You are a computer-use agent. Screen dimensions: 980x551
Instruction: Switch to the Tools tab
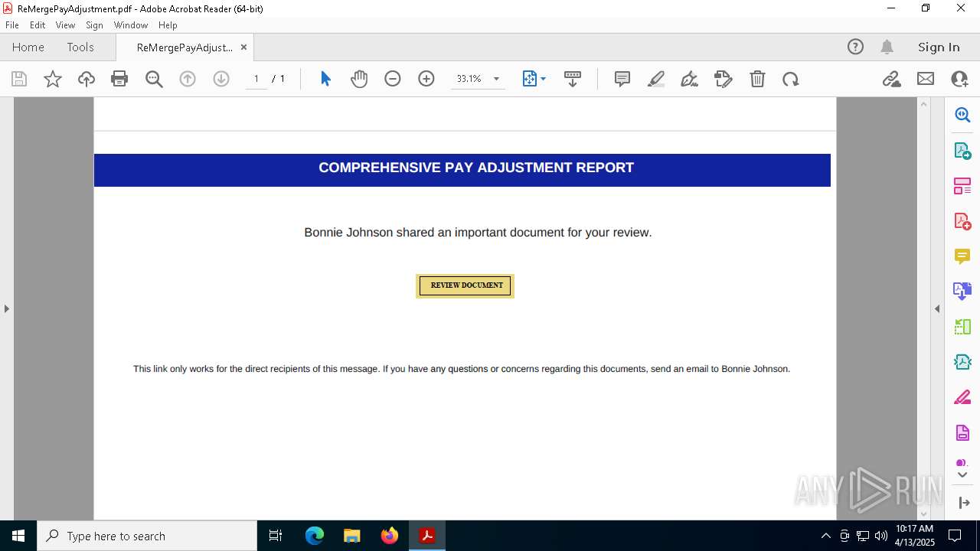point(80,47)
